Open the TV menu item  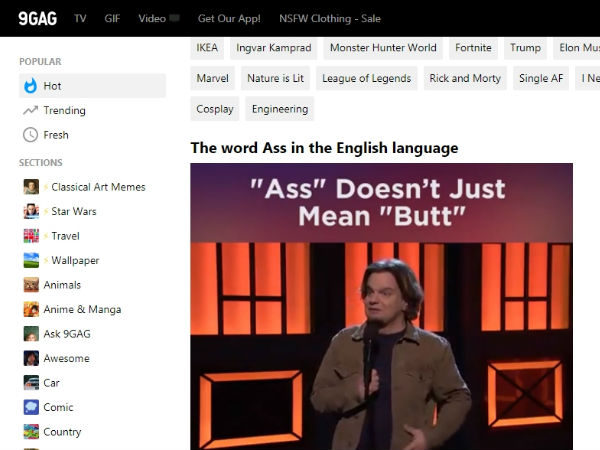point(80,18)
